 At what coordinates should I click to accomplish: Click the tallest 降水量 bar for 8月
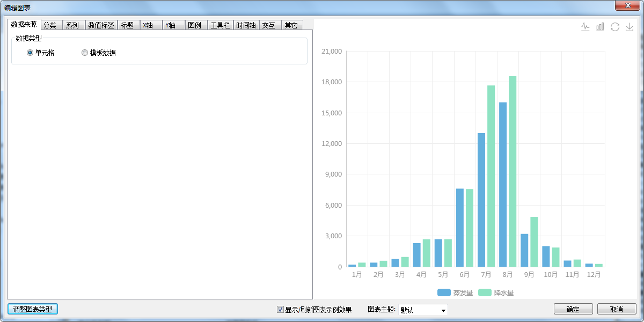click(513, 172)
